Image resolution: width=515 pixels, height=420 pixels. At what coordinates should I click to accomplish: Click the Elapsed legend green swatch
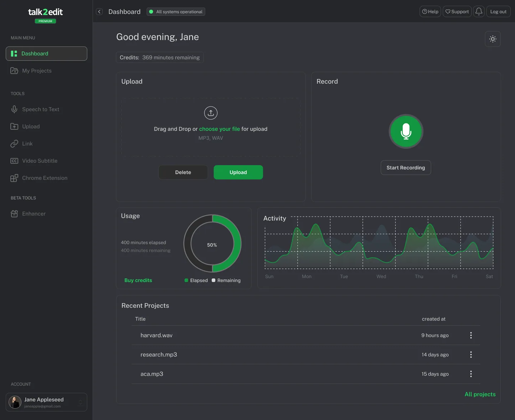click(186, 280)
